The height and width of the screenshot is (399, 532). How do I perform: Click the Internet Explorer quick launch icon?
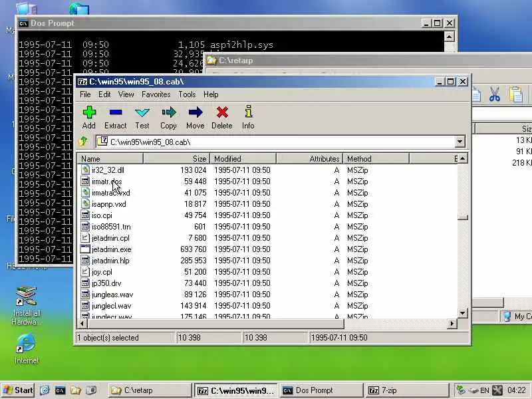pyautogui.click(x=45, y=390)
